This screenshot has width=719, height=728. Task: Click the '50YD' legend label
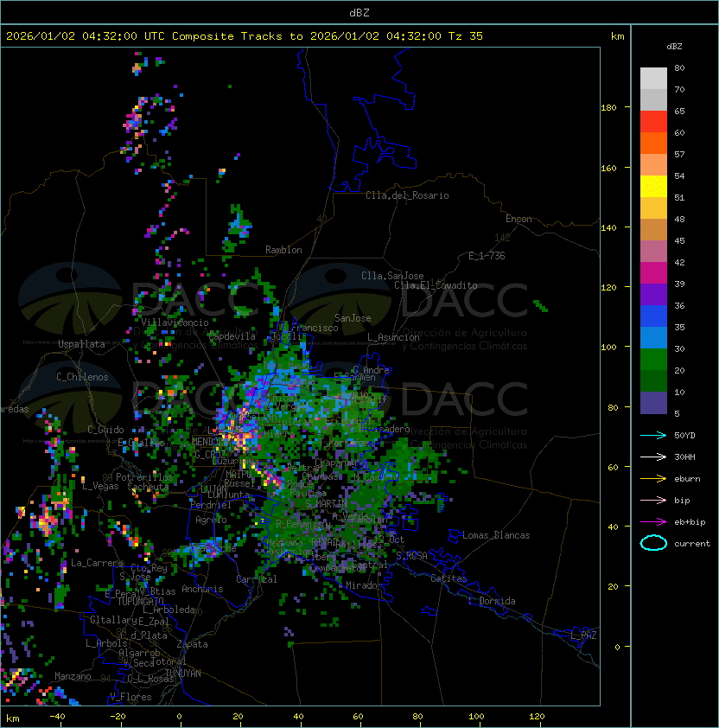pyautogui.click(x=684, y=435)
